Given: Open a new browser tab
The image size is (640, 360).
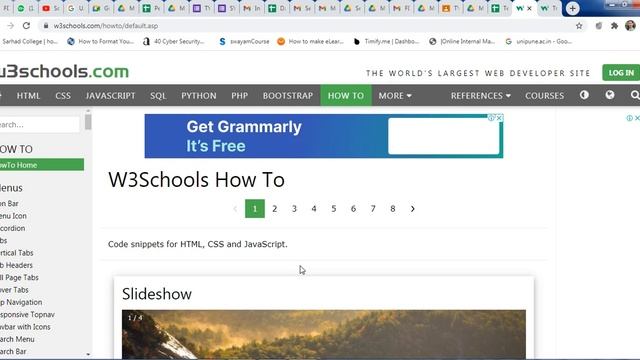Looking at the screenshot, I should point(572,8).
